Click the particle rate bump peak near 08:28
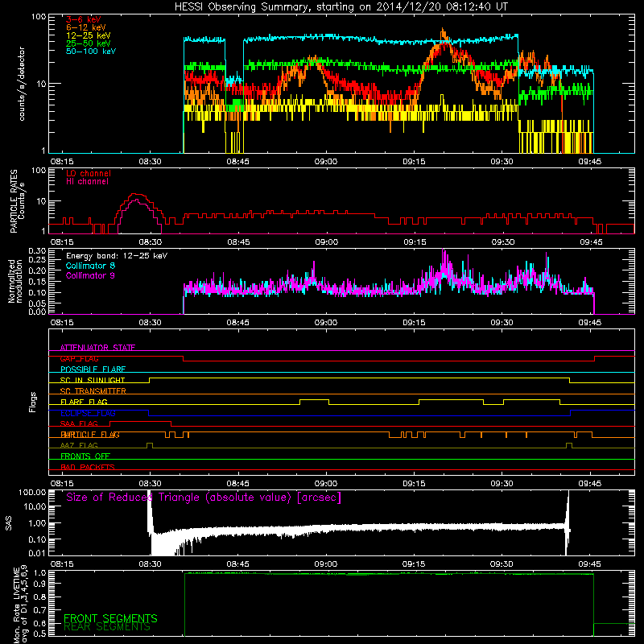644x644 pixels. (x=136, y=195)
